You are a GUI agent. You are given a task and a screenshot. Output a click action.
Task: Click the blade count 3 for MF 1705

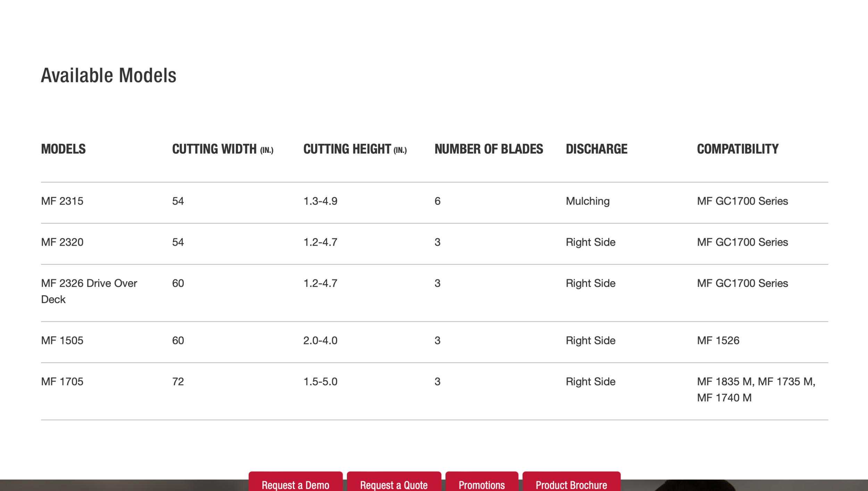pos(437,382)
